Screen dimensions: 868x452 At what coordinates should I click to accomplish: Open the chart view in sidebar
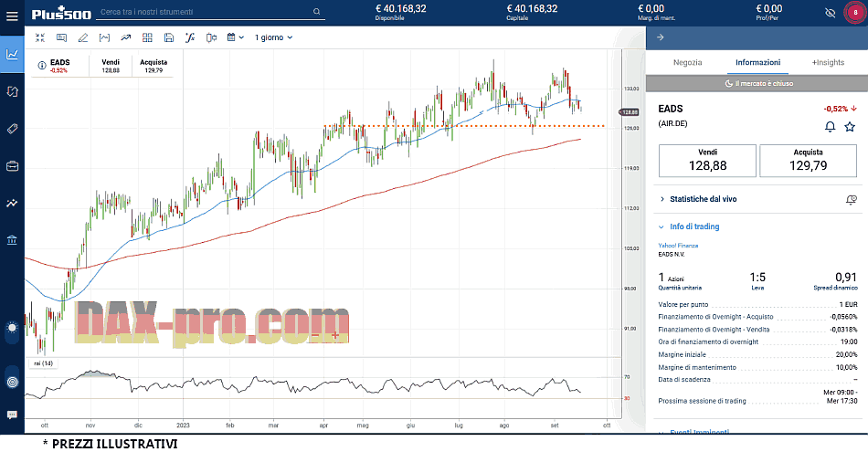coord(12,54)
